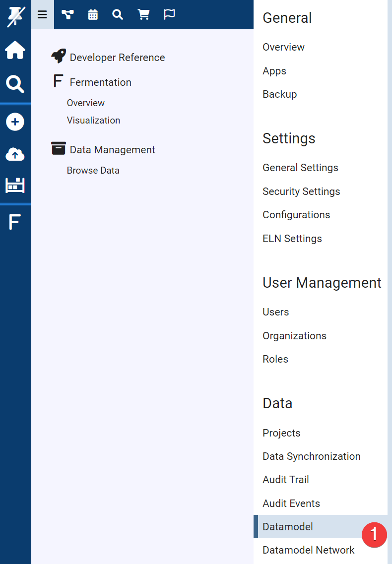Open the cloud upload icon
This screenshot has width=392, height=564.
click(x=15, y=155)
